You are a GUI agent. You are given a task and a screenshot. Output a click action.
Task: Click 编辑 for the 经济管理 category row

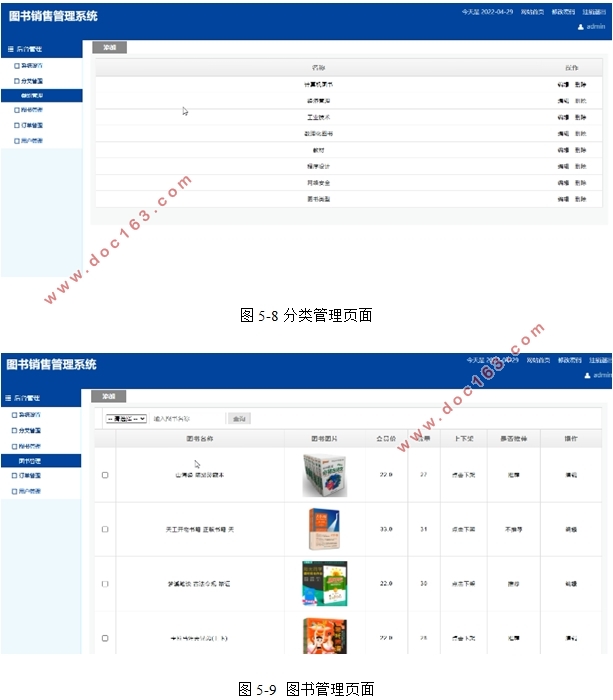(x=563, y=101)
